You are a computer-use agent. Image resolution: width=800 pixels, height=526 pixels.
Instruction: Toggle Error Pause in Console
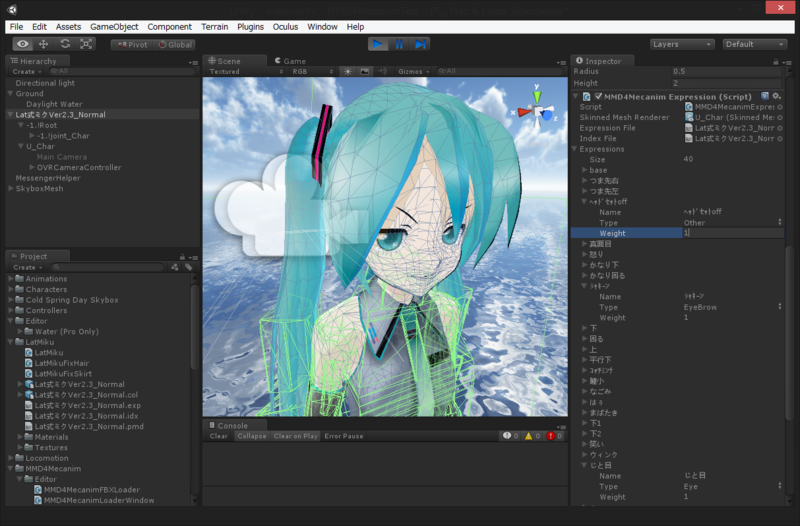tap(343, 436)
